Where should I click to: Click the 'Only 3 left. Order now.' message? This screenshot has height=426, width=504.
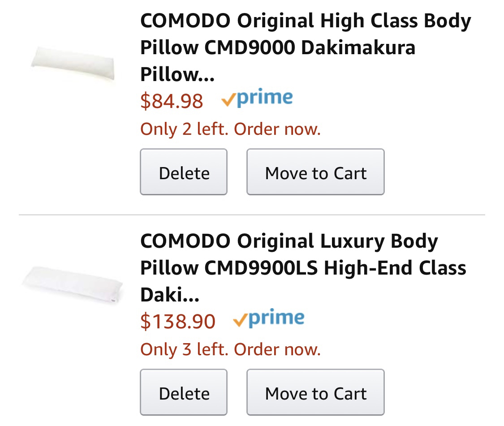point(230,349)
